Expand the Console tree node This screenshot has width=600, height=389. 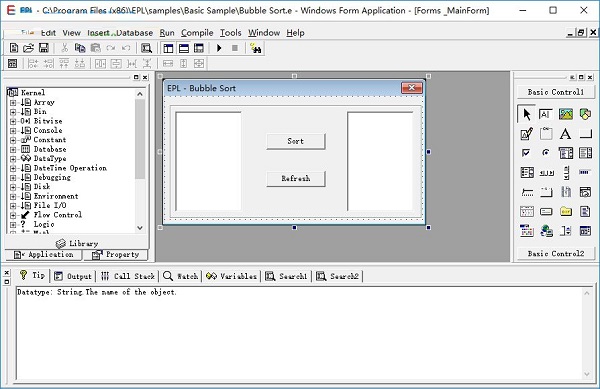tap(13, 130)
